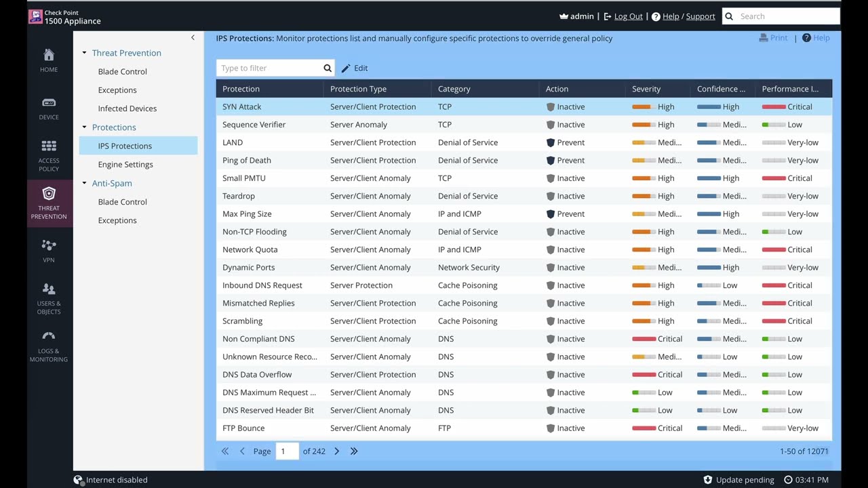Image resolution: width=868 pixels, height=488 pixels.
Task: Collapse the Anti-Spam tree group
Action: [x=85, y=184]
